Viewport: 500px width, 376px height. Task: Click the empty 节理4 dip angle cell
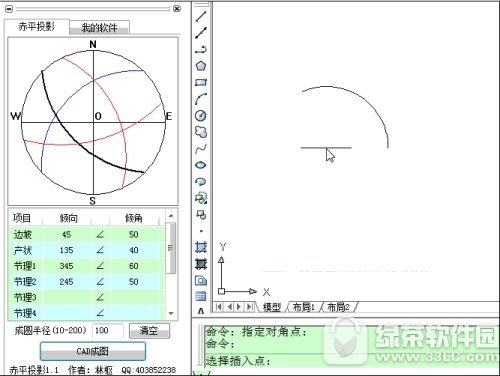(134, 313)
